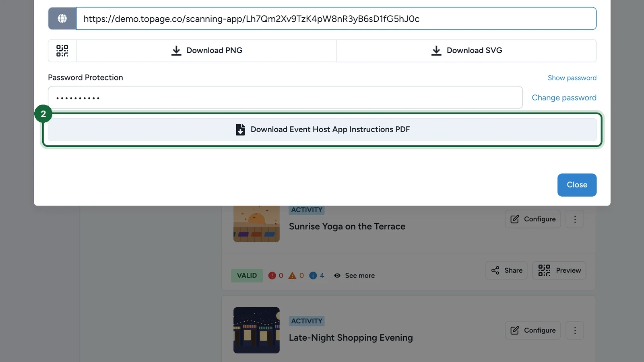Click the Change password link

coord(564,98)
